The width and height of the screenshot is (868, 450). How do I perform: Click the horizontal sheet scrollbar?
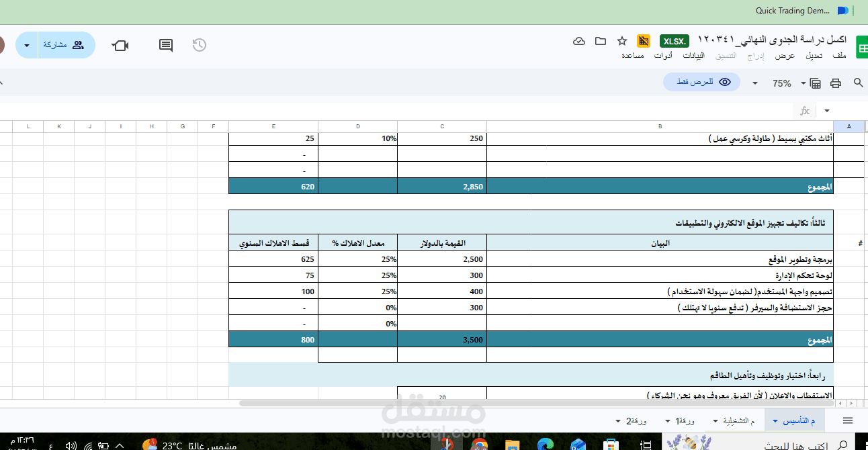[x=537, y=403]
